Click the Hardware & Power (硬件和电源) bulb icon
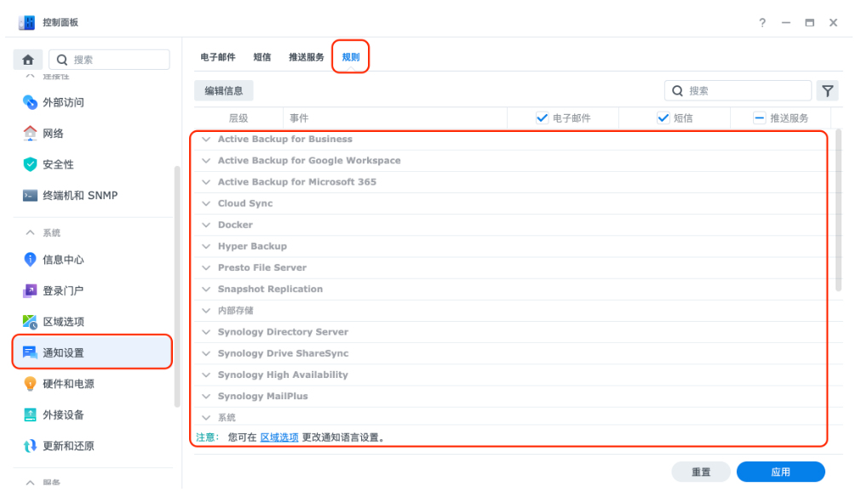Viewport: 856px width, 504px height. coord(30,384)
